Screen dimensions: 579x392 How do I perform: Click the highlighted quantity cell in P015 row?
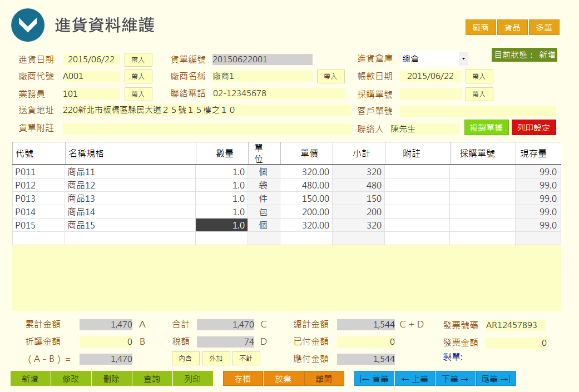[221, 225]
